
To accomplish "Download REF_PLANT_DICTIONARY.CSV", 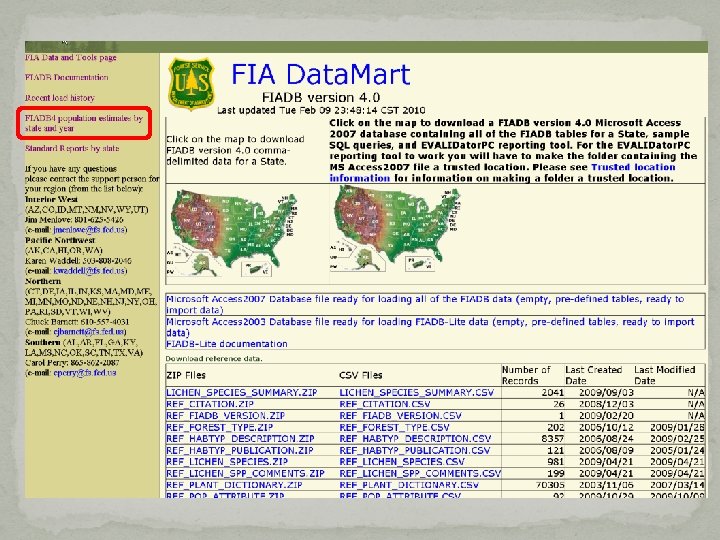I will coord(409,485).
